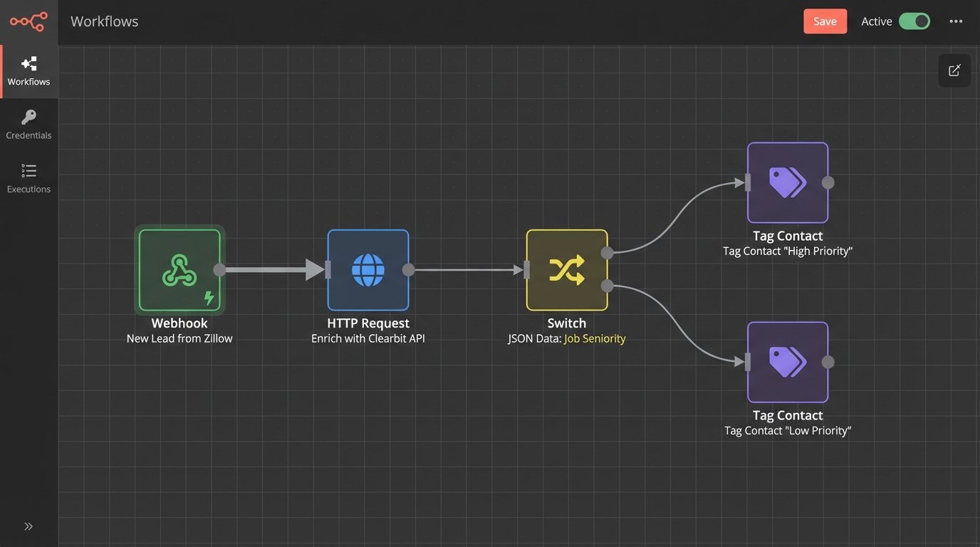Select the HTTP Request globe node
This screenshot has height=547, width=980.
click(368, 270)
